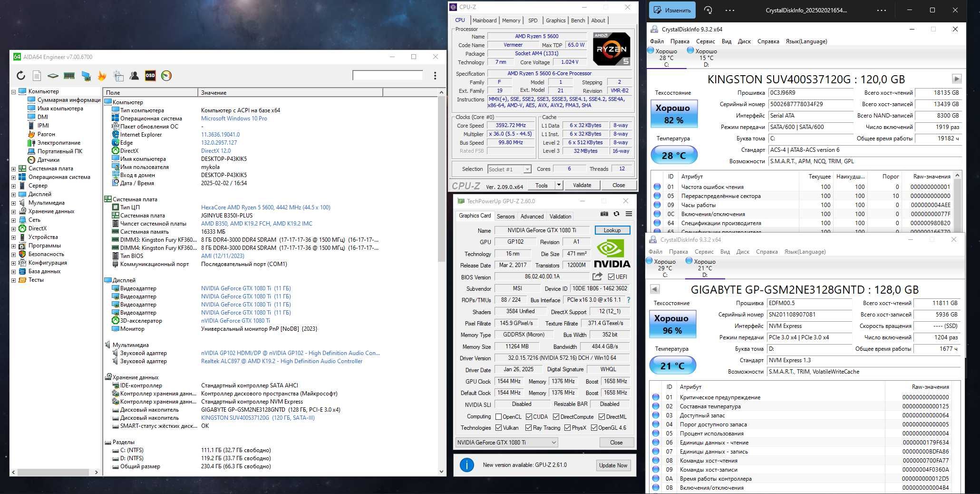This screenshot has height=494, width=980.
Task: Switch to the SPD tab in CPU-Z
Action: pos(533,20)
